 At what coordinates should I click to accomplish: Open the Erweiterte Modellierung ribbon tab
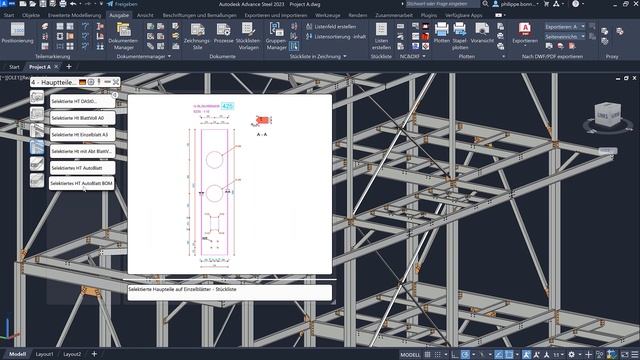[74, 15]
